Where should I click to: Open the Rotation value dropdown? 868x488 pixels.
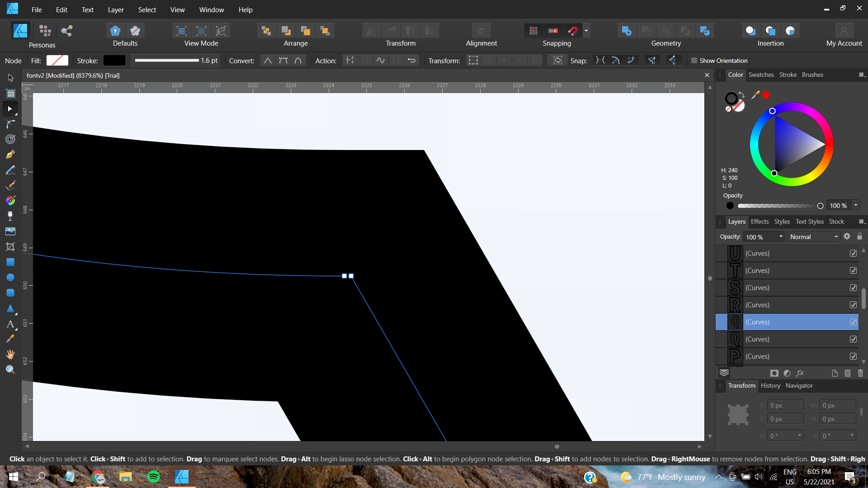tap(799, 436)
